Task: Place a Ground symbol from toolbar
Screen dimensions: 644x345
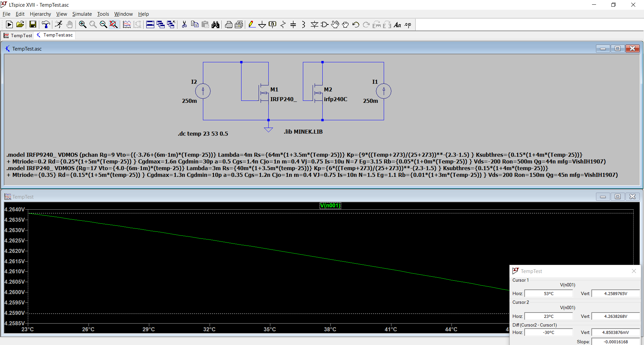Action: (x=262, y=24)
